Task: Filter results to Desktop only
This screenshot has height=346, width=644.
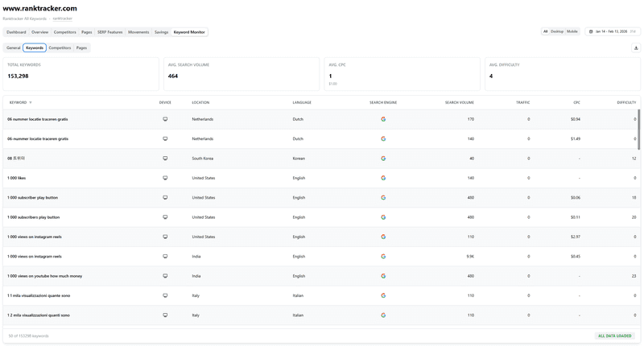Action: click(x=557, y=31)
